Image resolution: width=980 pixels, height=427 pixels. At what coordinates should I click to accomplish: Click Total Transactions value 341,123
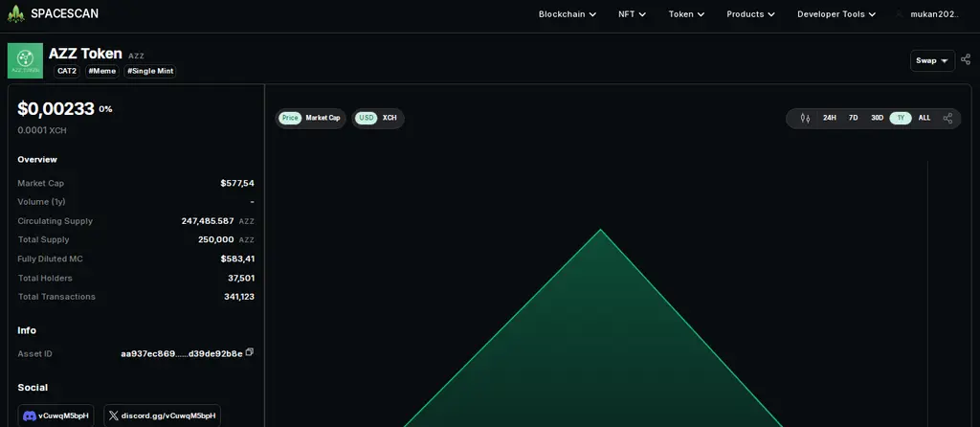(x=239, y=297)
